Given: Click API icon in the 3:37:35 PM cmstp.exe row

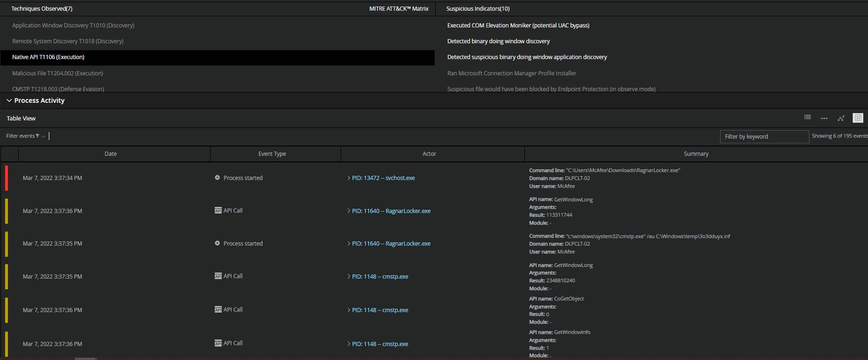Looking at the screenshot, I should [218, 276].
